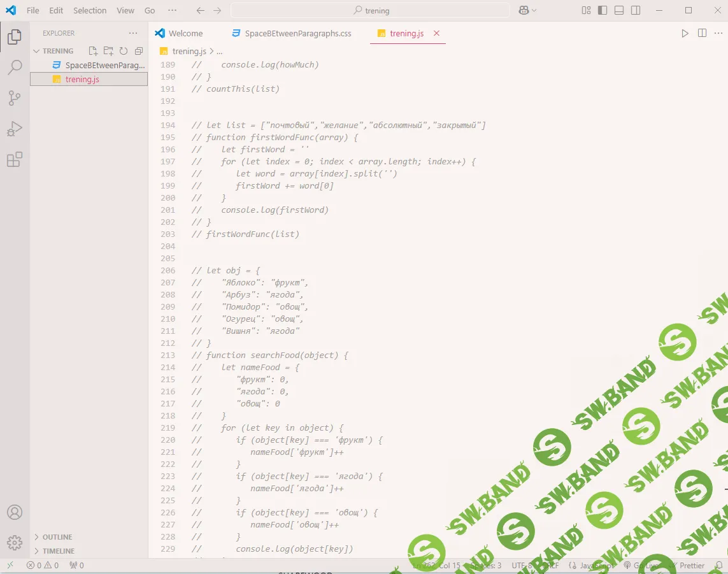The image size is (728, 574).
Task: Click the New File icon in Explorer
Action: (x=93, y=51)
